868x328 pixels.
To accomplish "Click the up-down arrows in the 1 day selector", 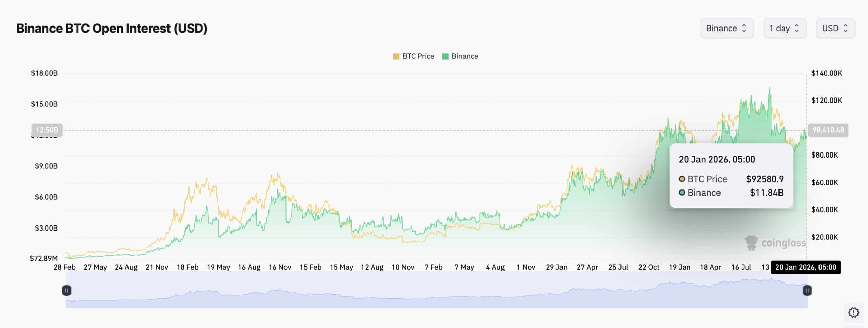I will point(797,28).
